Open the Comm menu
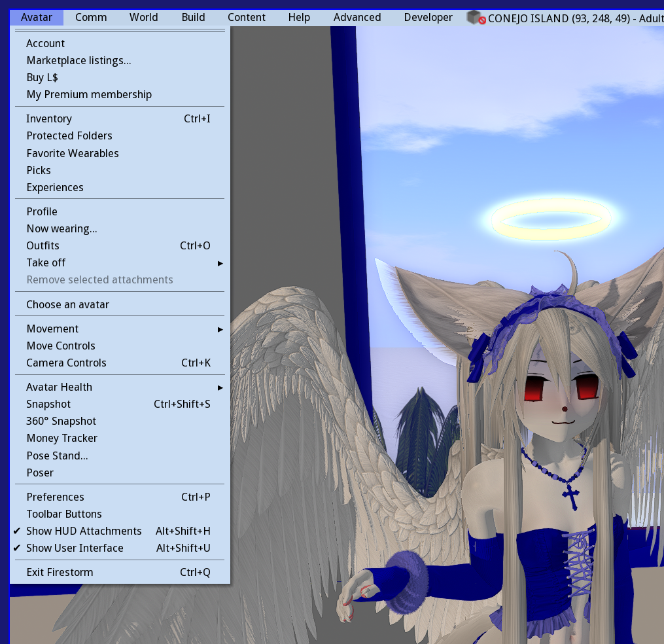This screenshot has height=644, width=664. click(x=91, y=18)
